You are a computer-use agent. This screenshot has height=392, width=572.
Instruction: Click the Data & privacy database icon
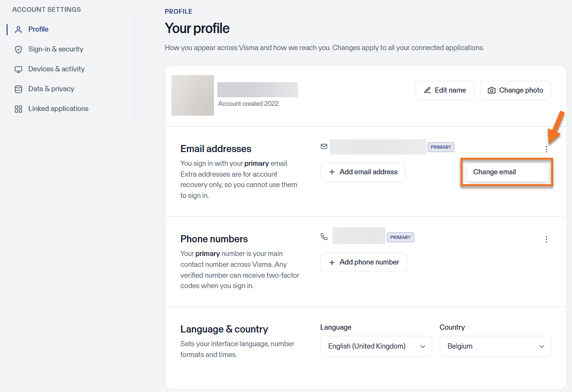[18, 89]
